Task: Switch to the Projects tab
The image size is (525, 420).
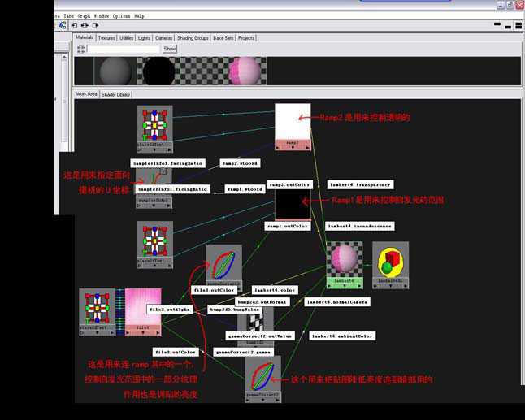Action: (246, 38)
